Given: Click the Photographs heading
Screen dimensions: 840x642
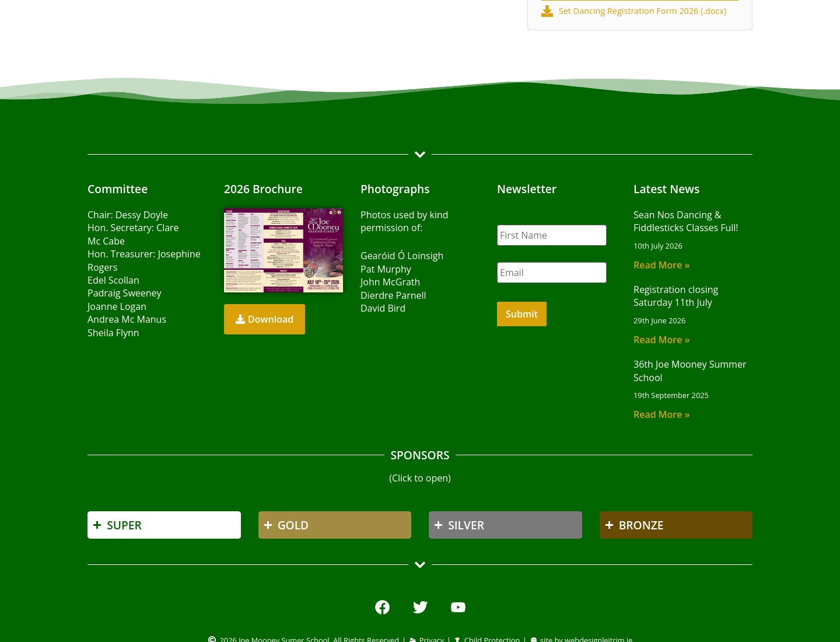Looking at the screenshot, I should [x=395, y=189].
